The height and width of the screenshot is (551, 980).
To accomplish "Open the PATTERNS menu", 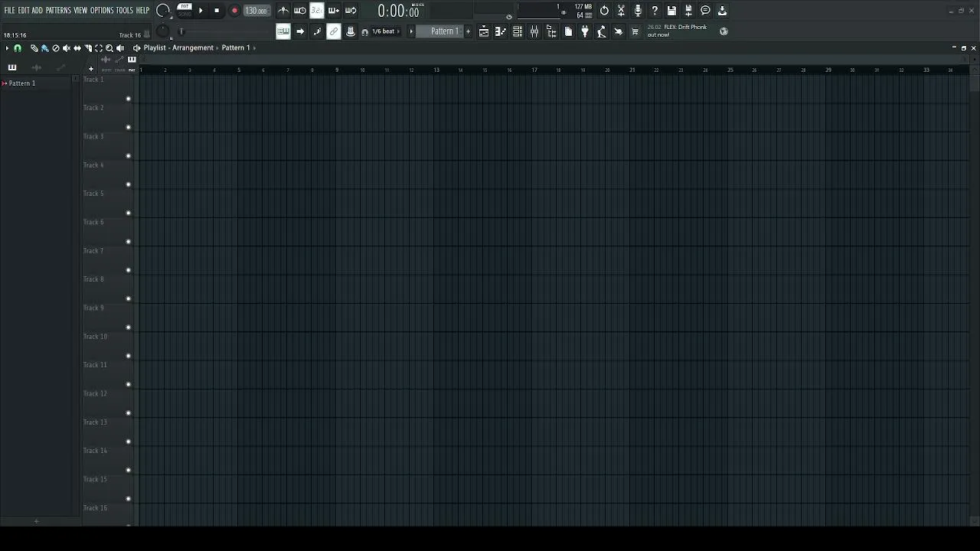I will pyautogui.click(x=58, y=11).
